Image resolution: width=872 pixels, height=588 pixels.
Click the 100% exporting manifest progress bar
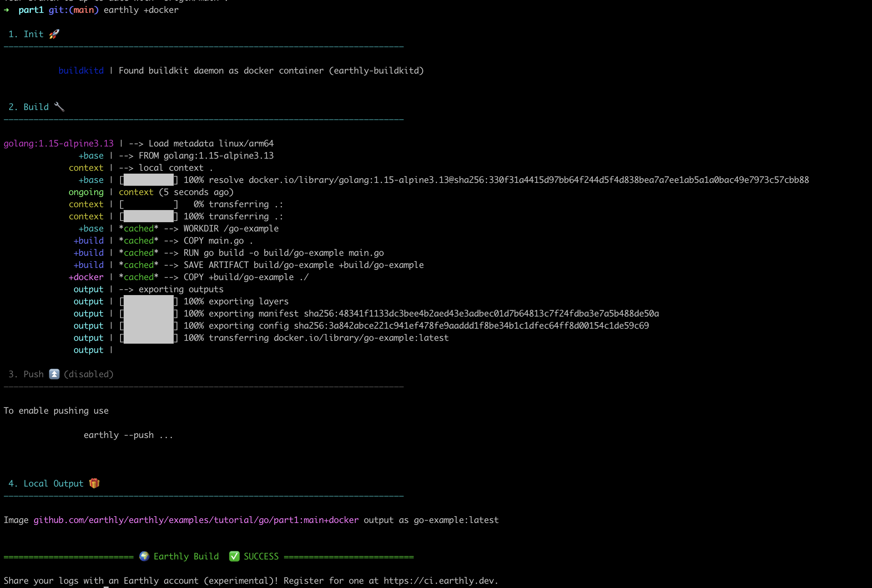click(149, 314)
